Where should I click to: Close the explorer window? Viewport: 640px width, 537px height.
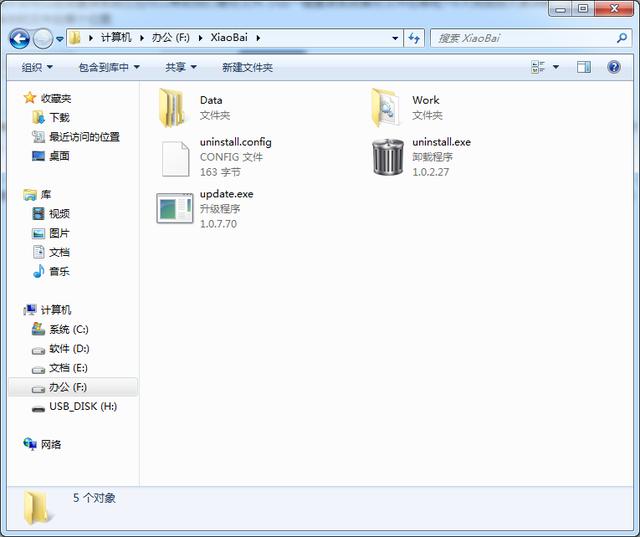614,8
